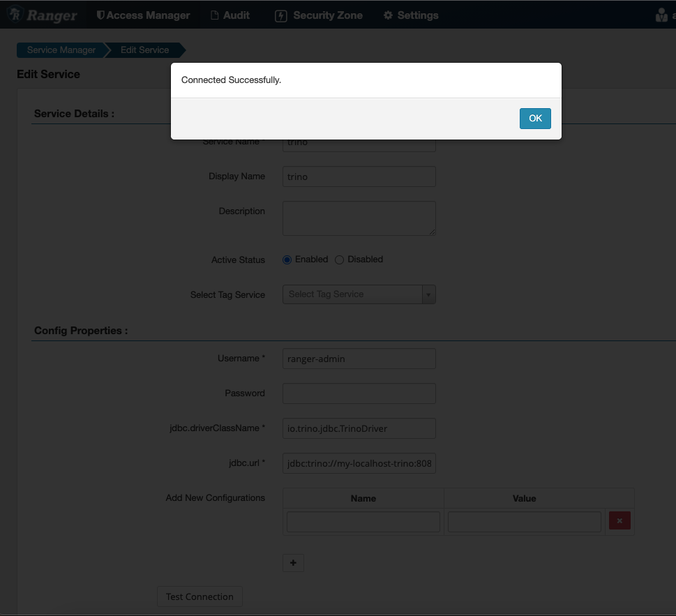Image resolution: width=676 pixels, height=616 pixels.
Task: Click the Edit Service breadcrumb
Action: tap(145, 50)
